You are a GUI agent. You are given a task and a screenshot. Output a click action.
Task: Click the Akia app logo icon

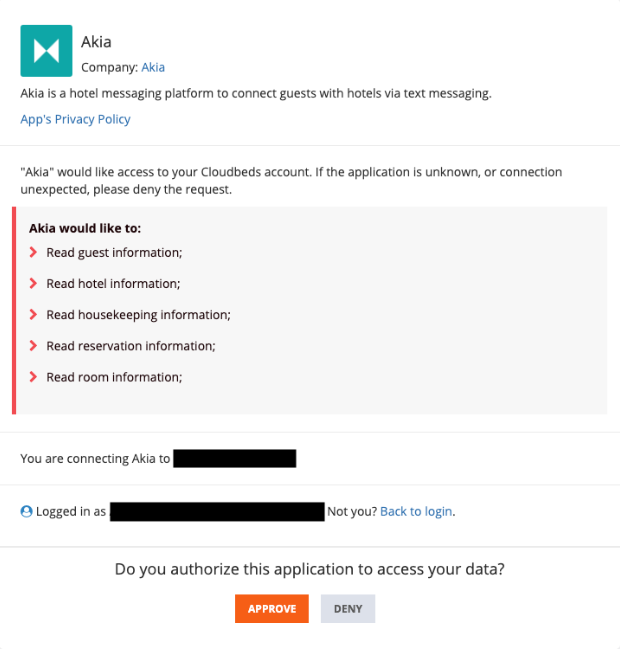(x=46, y=51)
